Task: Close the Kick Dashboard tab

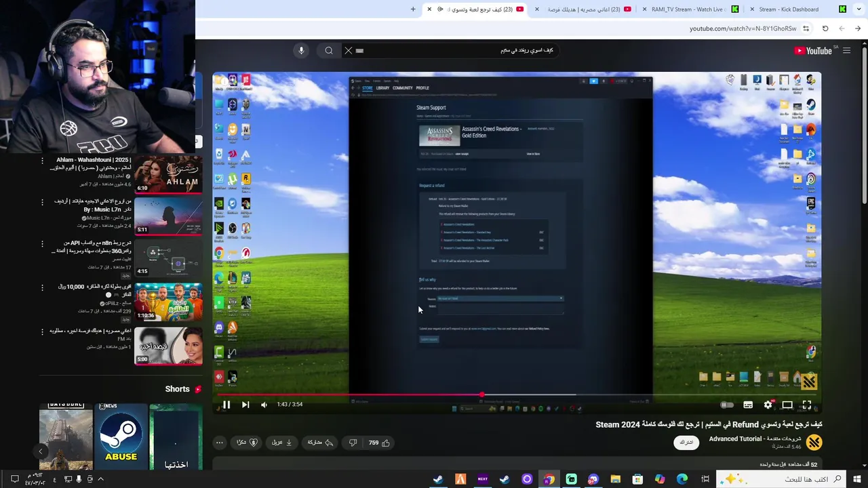Action: coord(752,9)
